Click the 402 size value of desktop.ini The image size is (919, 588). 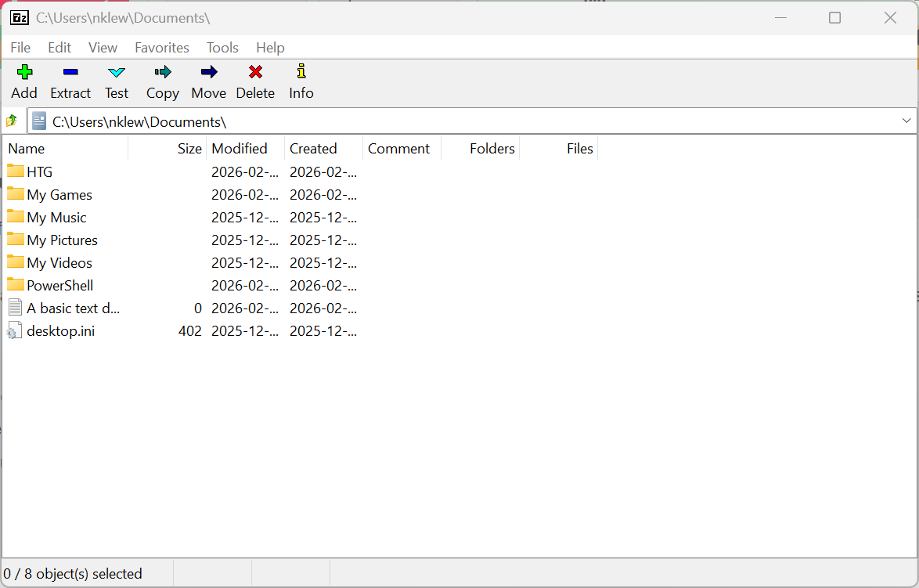pyautogui.click(x=190, y=331)
